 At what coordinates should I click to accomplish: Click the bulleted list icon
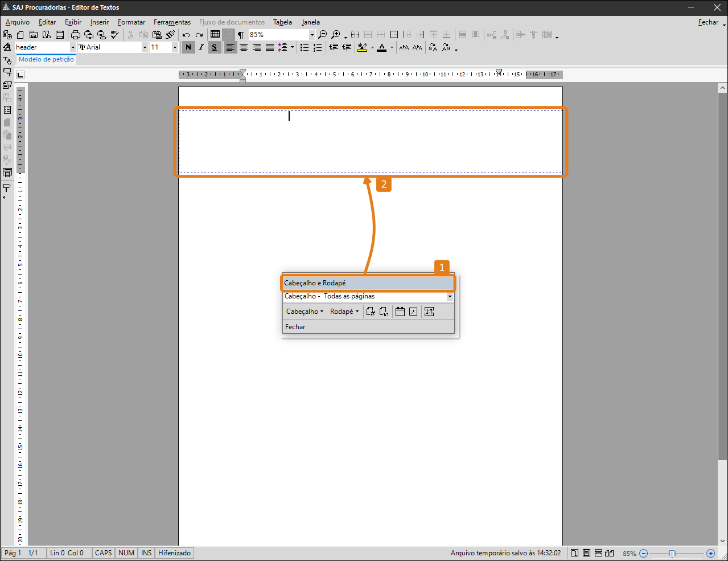305,47
